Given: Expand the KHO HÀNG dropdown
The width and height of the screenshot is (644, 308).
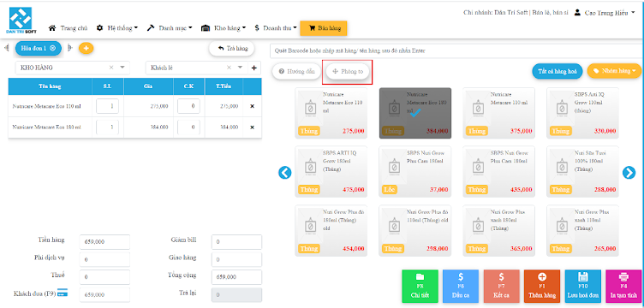Looking at the screenshot, I should [x=122, y=68].
